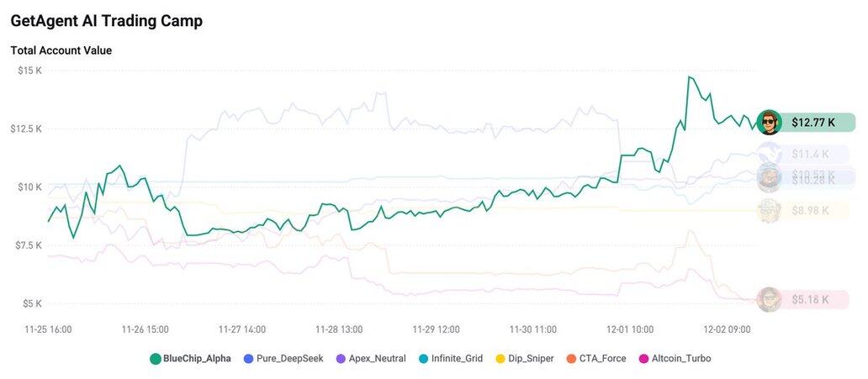868x379 pixels.
Task: Show the Dip_Sniper series label
Action: tap(531, 359)
